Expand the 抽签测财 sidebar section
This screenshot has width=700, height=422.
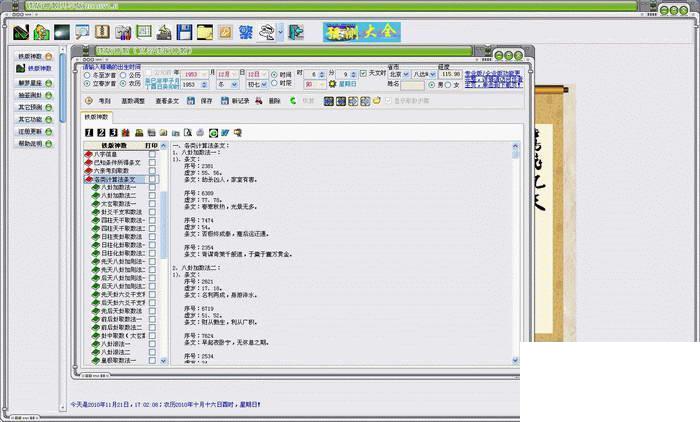coord(35,95)
